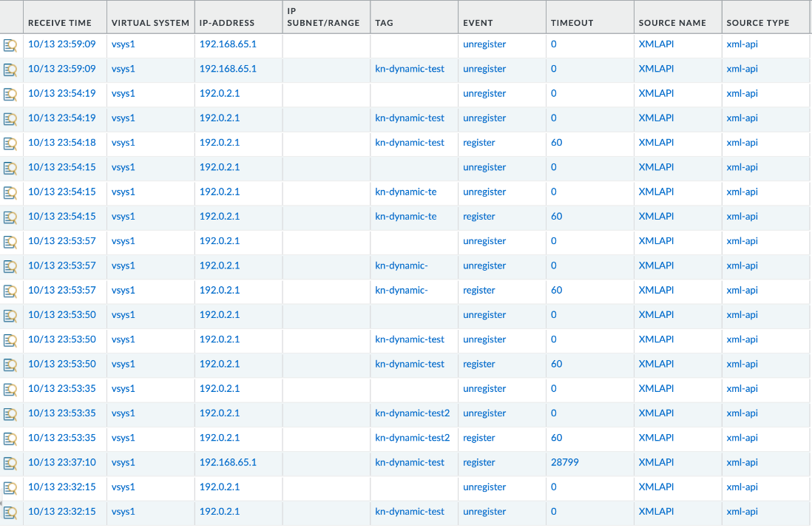Open log details icon for the 23:37:10 row

click(x=10, y=463)
